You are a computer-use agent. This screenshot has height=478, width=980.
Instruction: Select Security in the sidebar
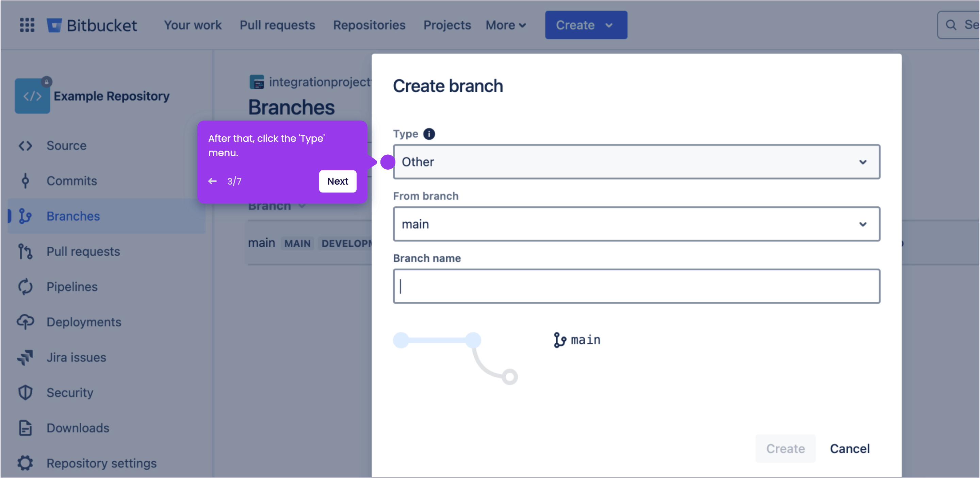coord(107,393)
